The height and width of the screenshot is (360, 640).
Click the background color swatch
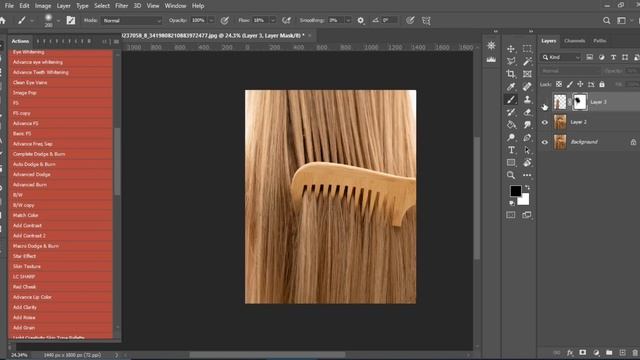tap(524, 200)
